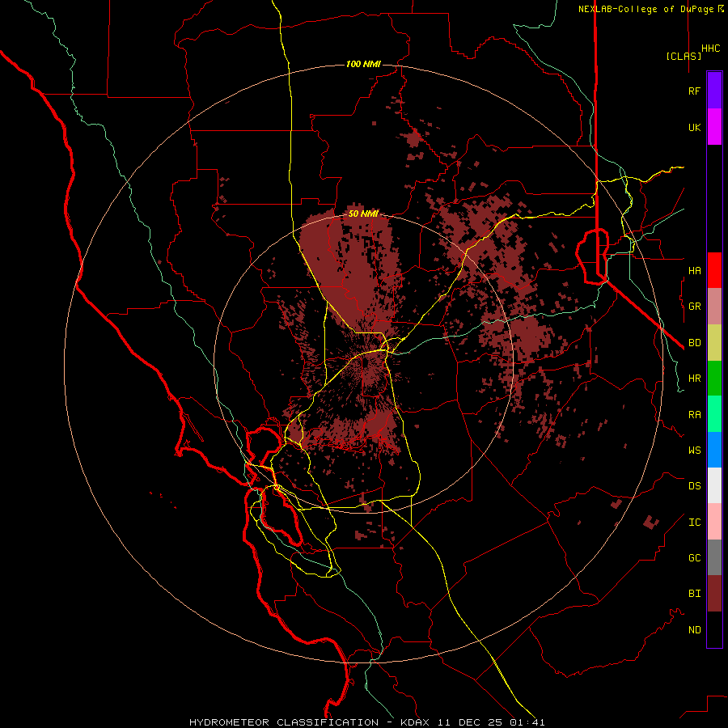Click the 'RA' legend label
Image resolution: width=728 pixels, height=728 pixels.
tap(694, 415)
